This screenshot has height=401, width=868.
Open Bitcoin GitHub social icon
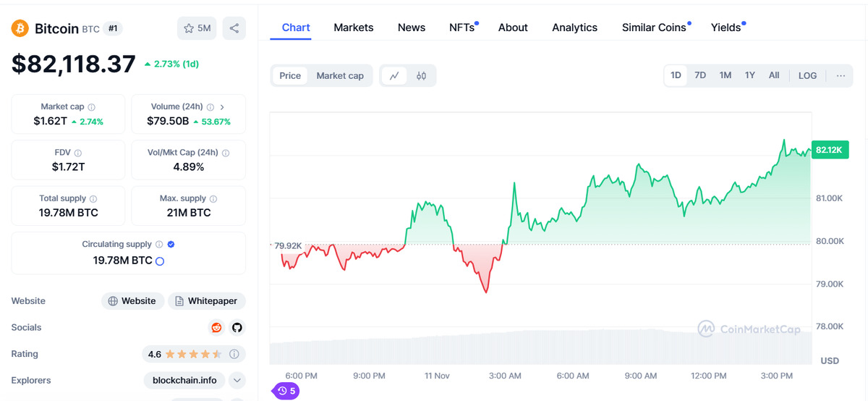(237, 328)
